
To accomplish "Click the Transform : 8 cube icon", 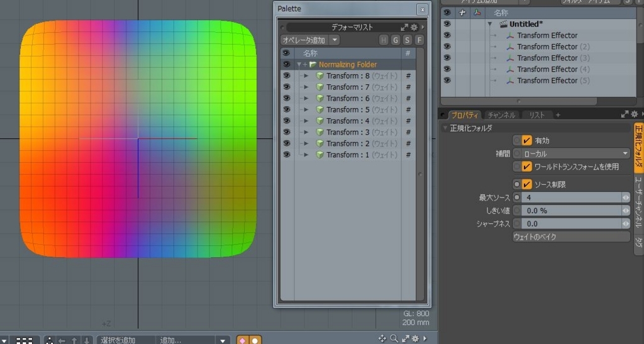I will 319,76.
